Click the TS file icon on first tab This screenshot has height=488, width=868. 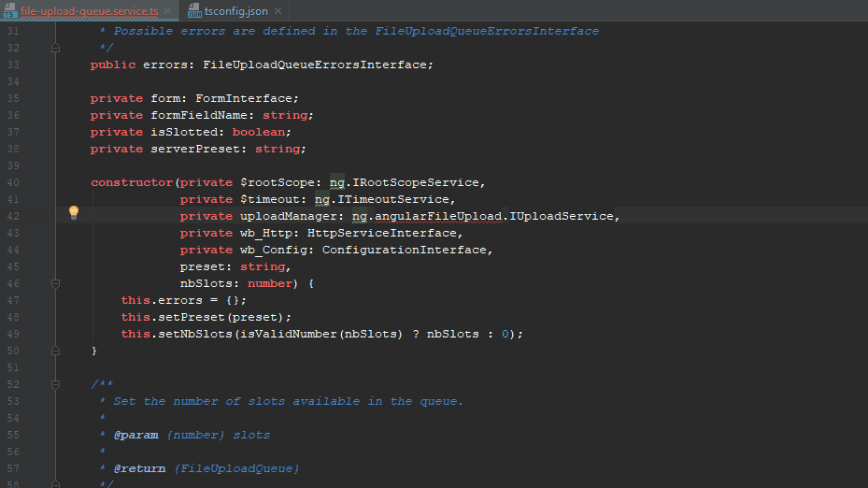9,10
